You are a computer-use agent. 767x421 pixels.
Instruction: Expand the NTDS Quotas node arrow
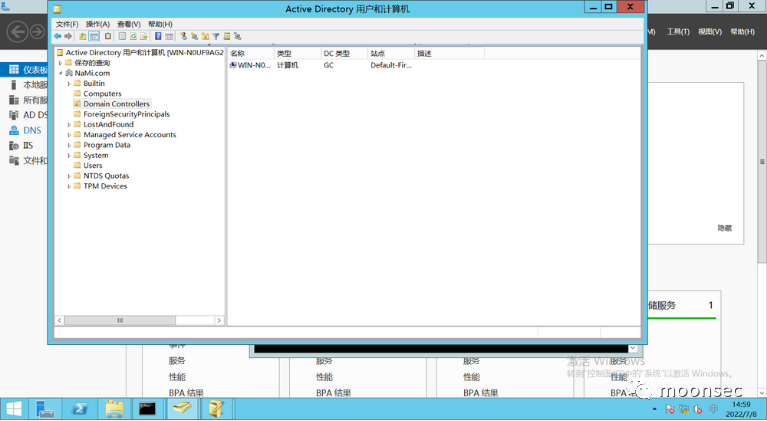(x=69, y=176)
